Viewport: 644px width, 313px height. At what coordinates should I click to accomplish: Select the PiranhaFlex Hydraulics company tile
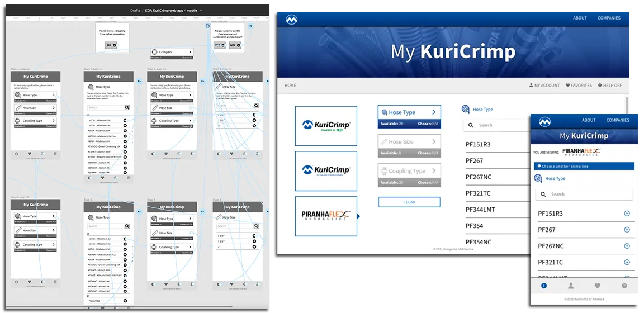coord(326,216)
